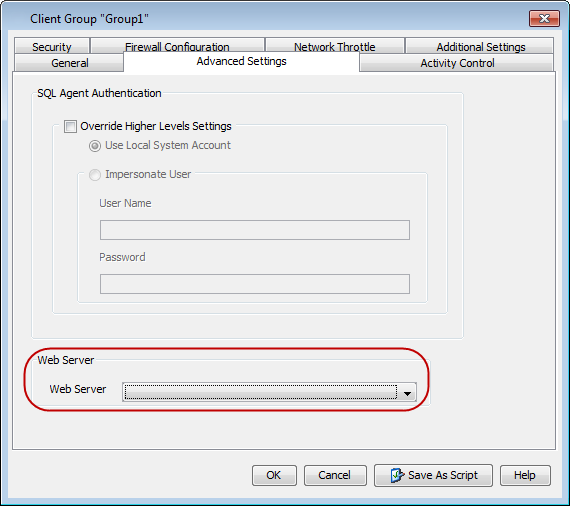The image size is (570, 506).
Task: Click the Password input field
Action: [255, 284]
